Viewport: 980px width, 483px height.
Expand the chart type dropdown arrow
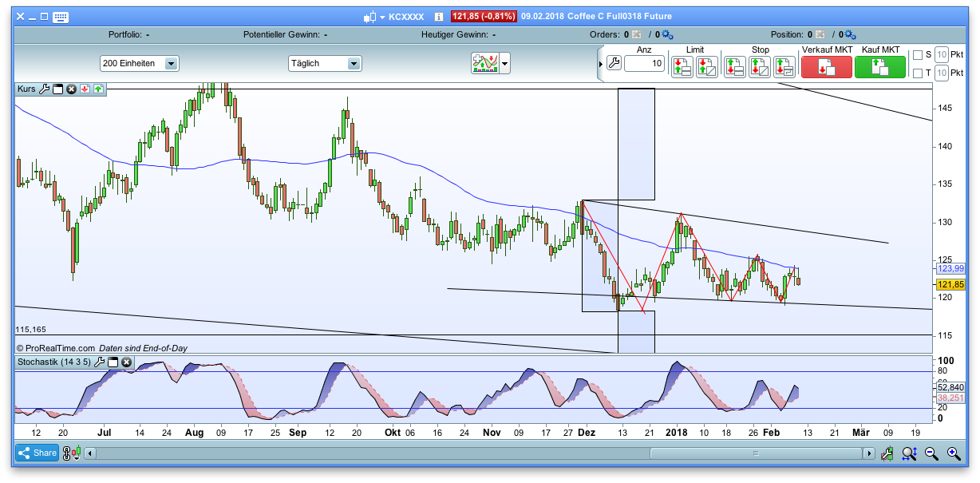(x=503, y=64)
